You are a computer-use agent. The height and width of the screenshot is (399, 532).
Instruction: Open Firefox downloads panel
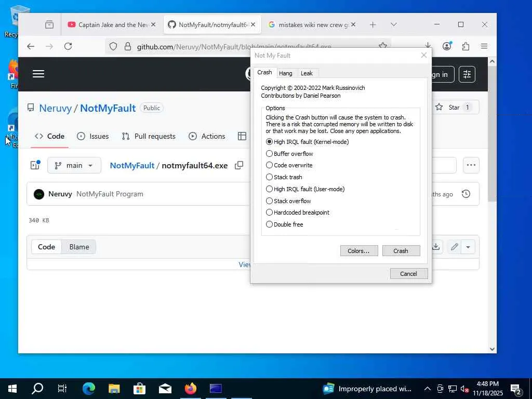pyautogui.click(x=428, y=46)
